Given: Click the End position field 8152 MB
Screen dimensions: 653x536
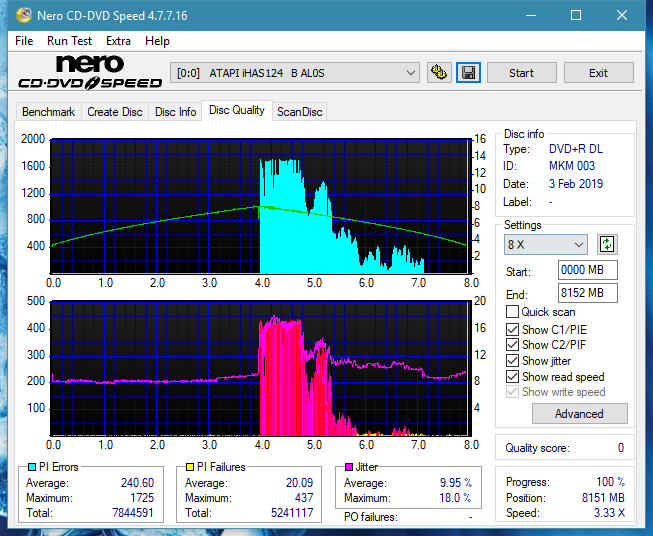Looking at the screenshot, I should pos(587,293).
